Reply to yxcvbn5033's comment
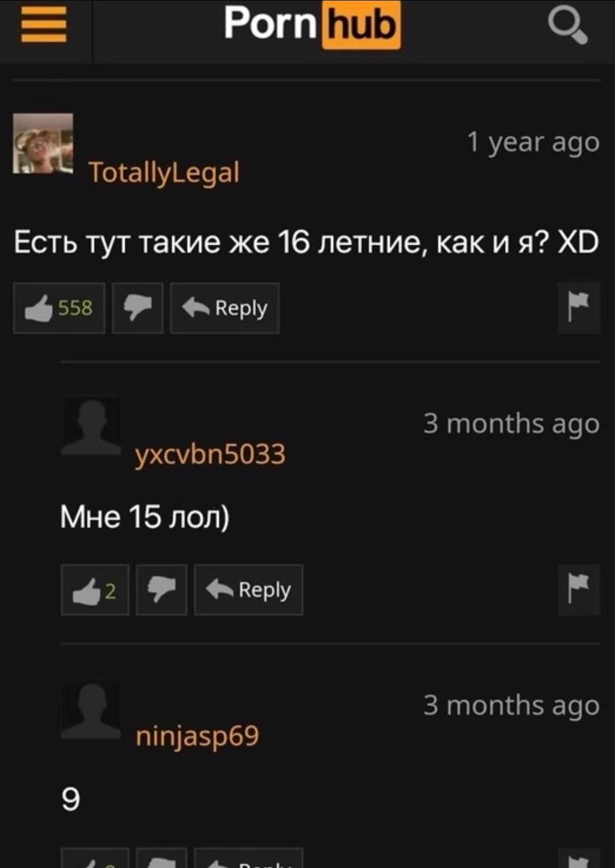615x868 pixels. tap(249, 590)
